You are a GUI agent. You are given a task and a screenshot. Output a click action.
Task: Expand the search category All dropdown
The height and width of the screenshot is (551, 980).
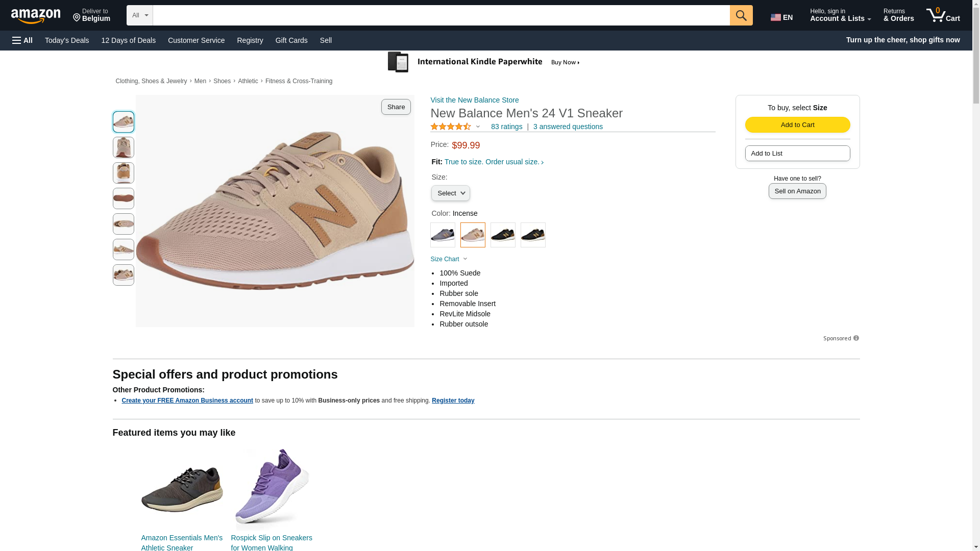click(139, 15)
